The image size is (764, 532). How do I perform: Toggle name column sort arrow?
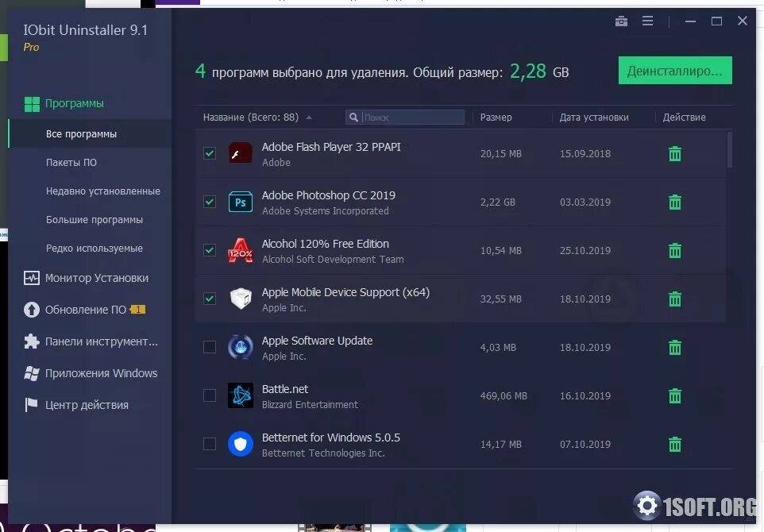[309, 118]
